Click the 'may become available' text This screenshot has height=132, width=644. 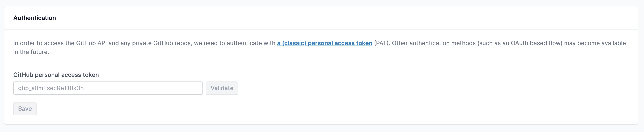point(595,43)
